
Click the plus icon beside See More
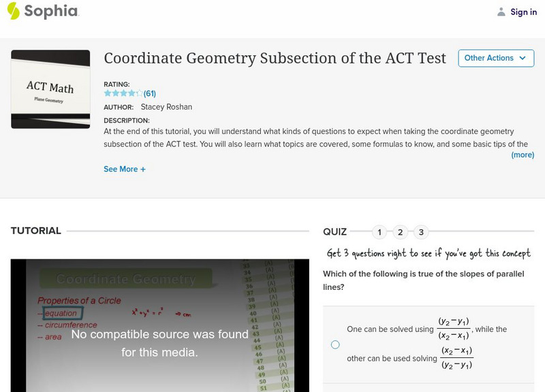143,169
